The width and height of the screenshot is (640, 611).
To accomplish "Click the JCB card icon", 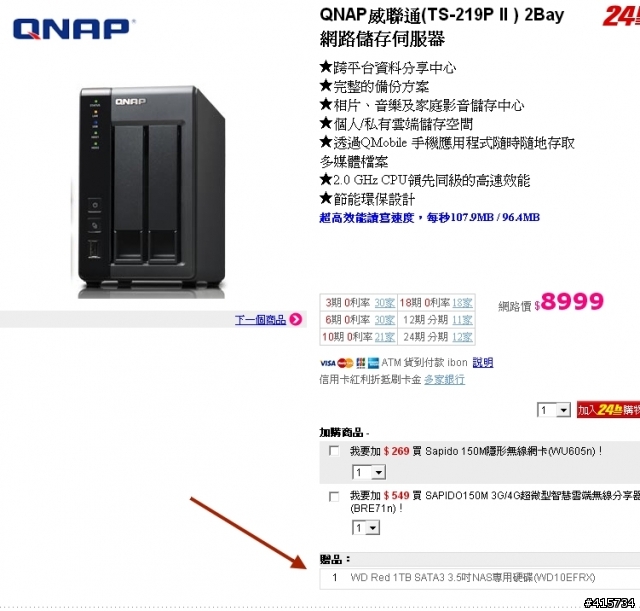I will 361,363.
